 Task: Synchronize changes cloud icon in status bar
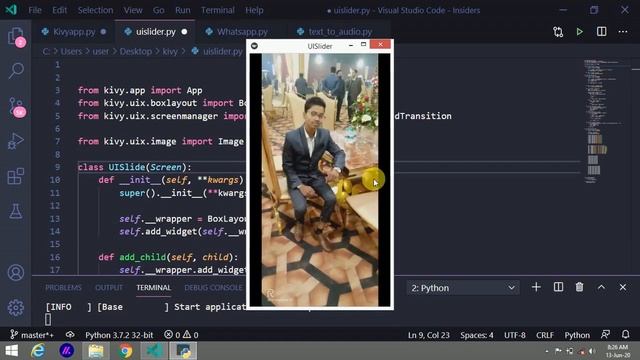point(70,335)
